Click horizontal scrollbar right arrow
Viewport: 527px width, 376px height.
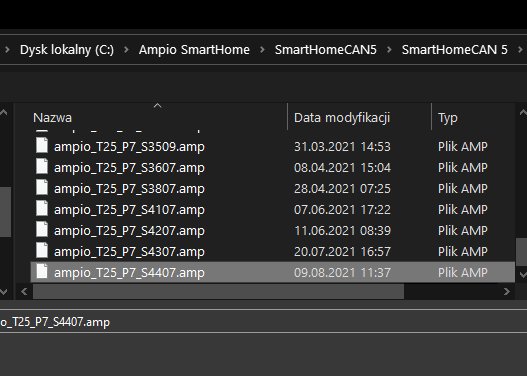pyautogui.click(x=506, y=292)
